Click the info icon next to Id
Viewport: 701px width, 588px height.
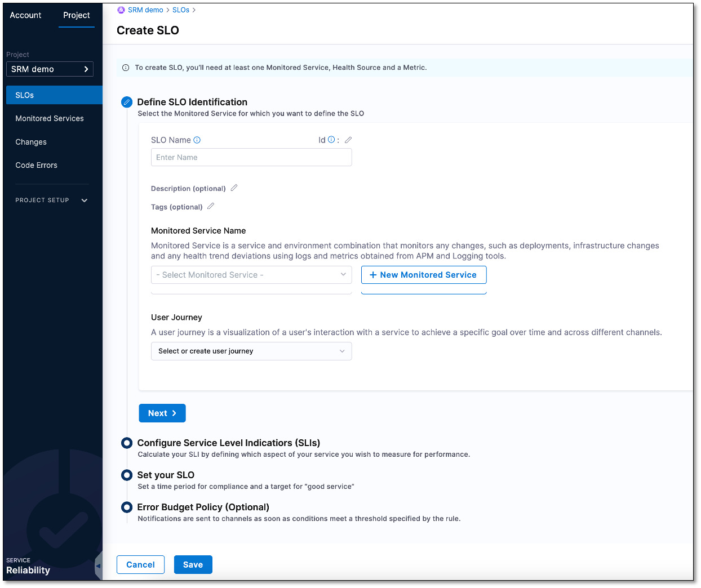(x=330, y=139)
